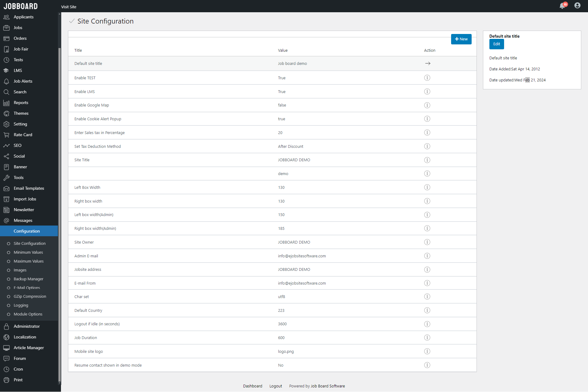
Task: Click the Tools wrench icon
Action: [x=6, y=178]
